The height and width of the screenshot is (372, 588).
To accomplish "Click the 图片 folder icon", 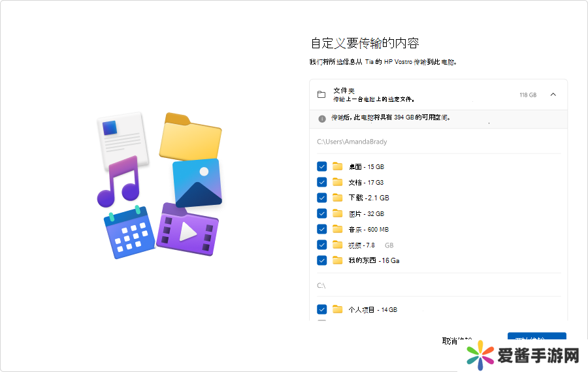I will (338, 213).
